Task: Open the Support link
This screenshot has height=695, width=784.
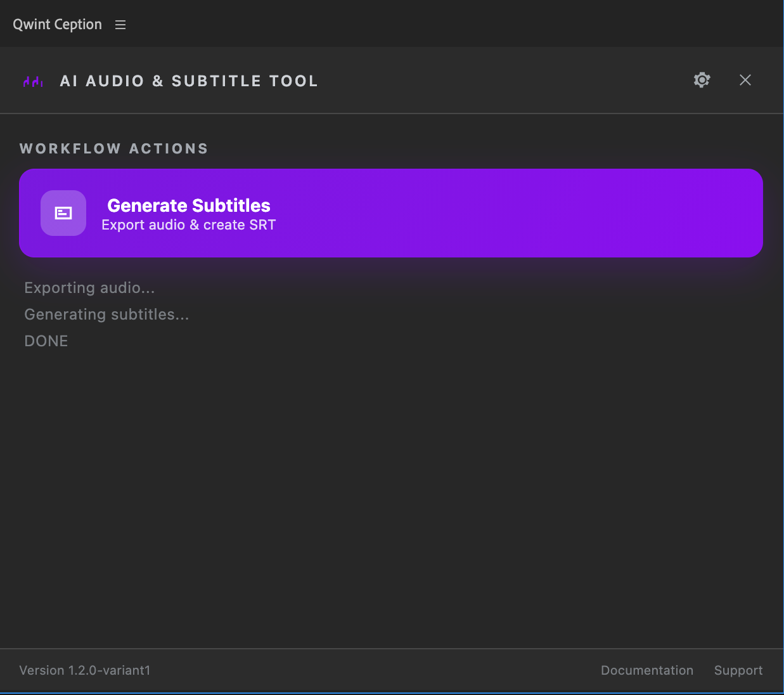Action: pyautogui.click(x=738, y=670)
